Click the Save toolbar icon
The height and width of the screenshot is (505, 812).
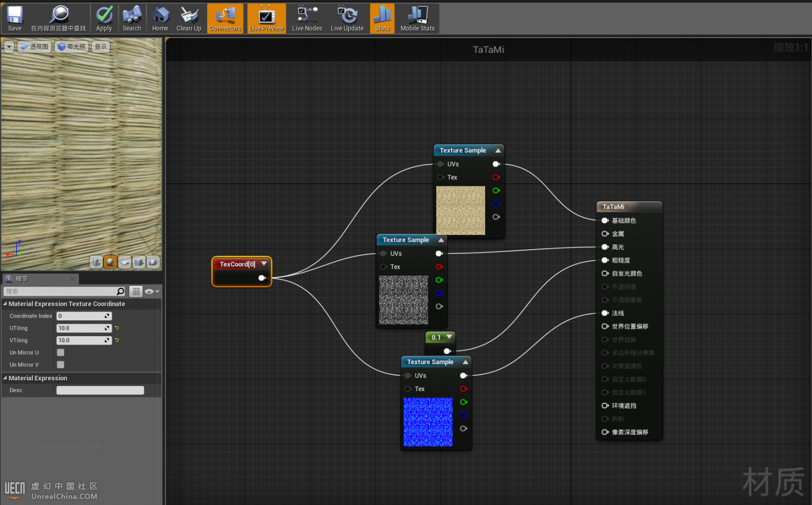point(15,19)
